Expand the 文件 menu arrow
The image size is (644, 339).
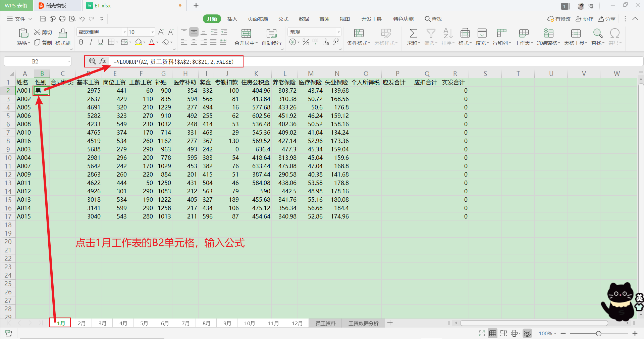pos(30,19)
